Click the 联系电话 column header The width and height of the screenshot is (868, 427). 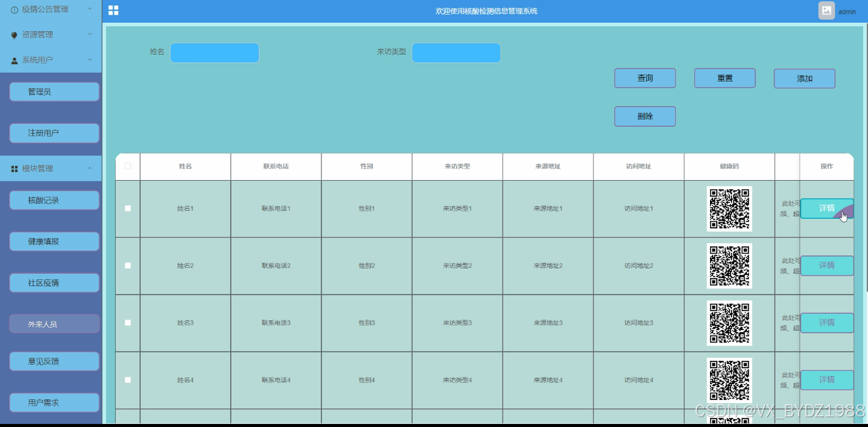(276, 167)
